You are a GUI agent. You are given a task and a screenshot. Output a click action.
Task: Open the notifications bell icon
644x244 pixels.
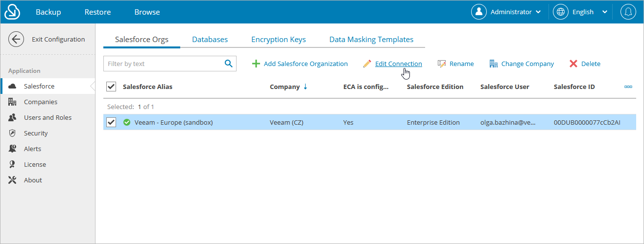tap(628, 12)
